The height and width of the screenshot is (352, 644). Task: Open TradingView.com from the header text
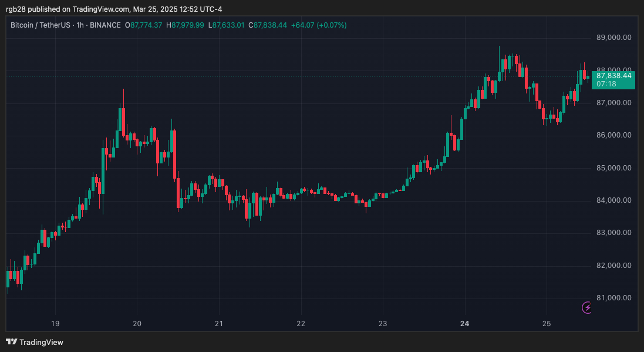point(101,9)
